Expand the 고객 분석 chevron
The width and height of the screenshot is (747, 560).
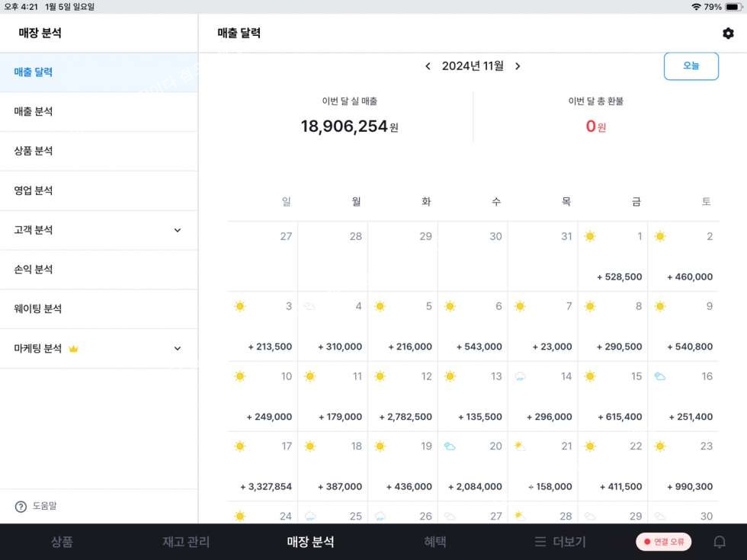[177, 230]
